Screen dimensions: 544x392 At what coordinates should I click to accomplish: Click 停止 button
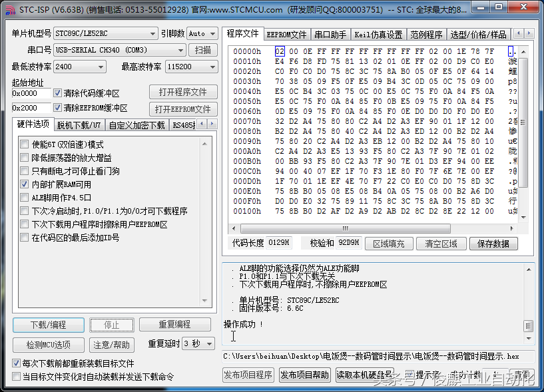(x=112, y=325)
